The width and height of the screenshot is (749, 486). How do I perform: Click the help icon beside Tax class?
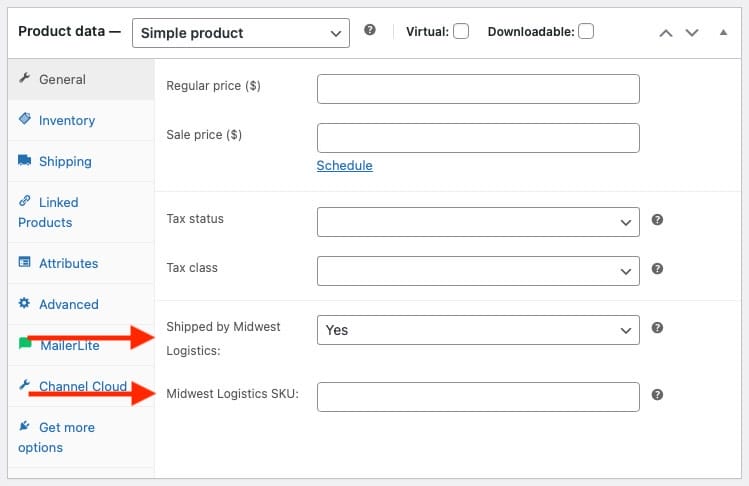657,269
